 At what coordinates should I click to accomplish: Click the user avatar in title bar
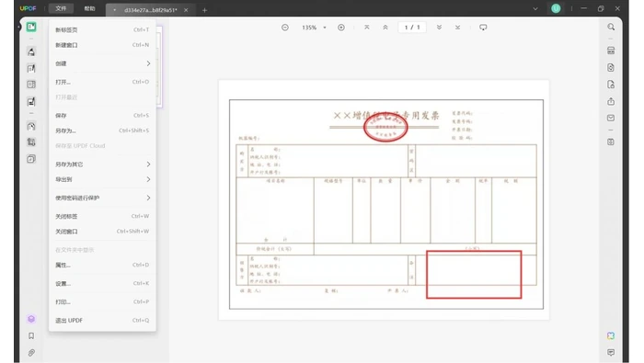[x=556, y=8]
